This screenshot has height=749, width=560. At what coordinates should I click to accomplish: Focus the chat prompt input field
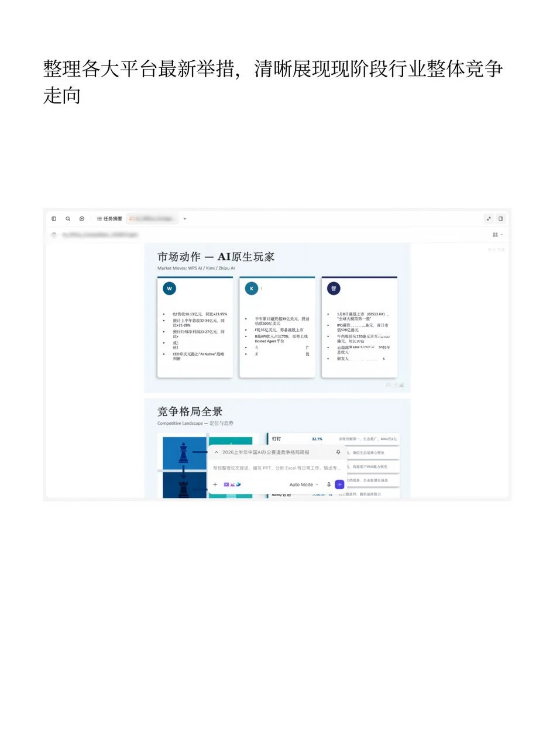277,468
